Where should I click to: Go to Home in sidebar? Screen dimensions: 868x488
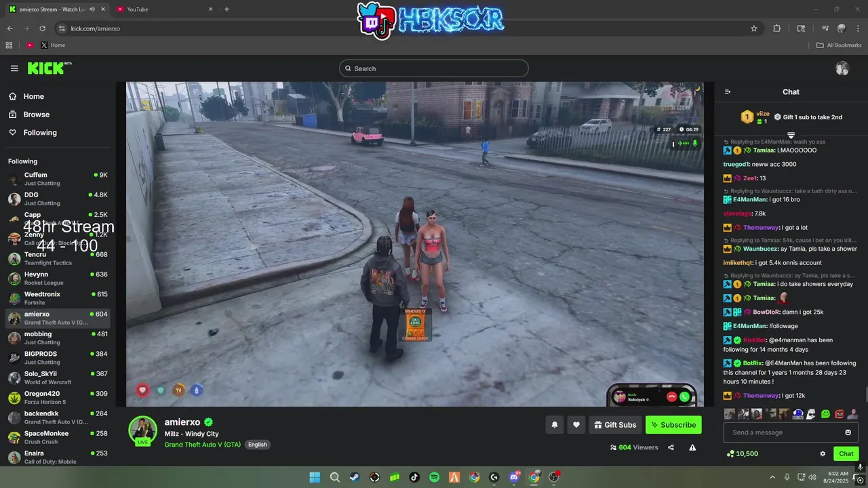[x=26, y=96]
